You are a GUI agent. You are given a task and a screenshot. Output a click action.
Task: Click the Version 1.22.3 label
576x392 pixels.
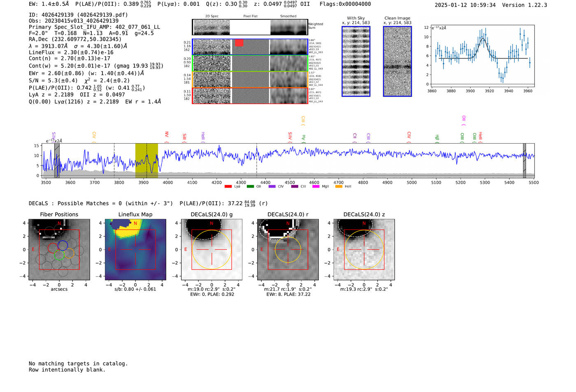[525, 5]
